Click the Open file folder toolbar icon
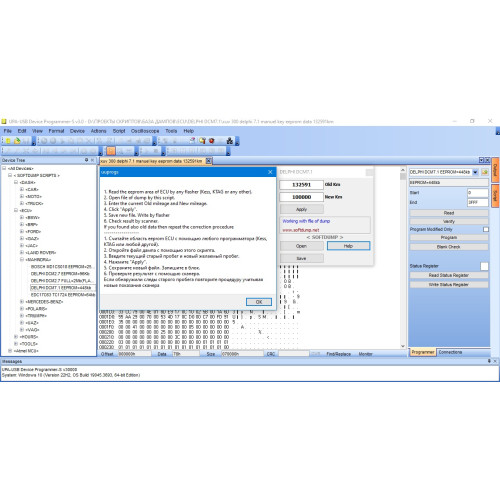This screenshot has height=500, width=500. click(x=17, y=141)
